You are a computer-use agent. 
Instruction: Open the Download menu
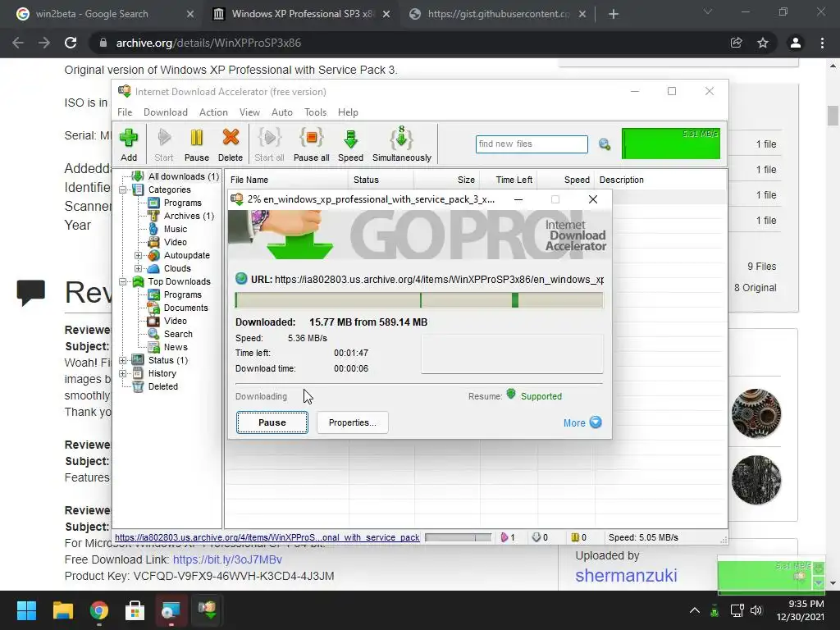tap(166, 112)
